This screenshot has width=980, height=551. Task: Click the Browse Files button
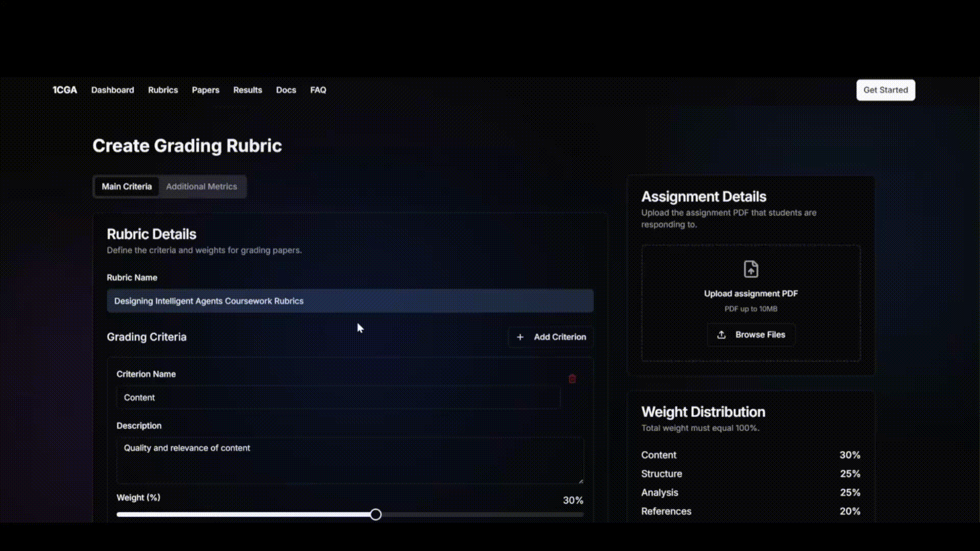[751, 335]
